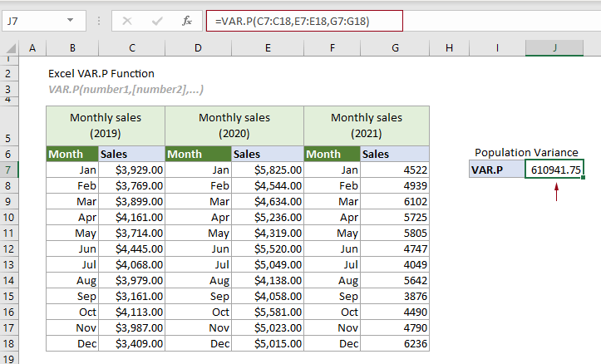Click the Cancel (X) icon in formula bar
601x364 pixels.
pos(127,22)
